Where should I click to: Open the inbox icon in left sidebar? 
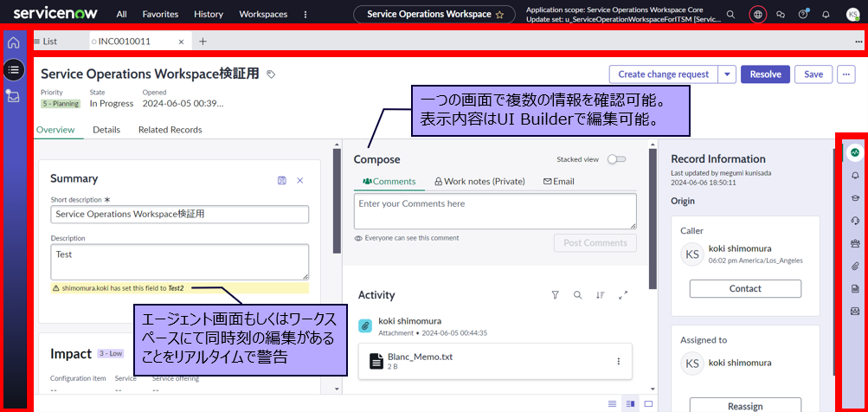point(13,96)
